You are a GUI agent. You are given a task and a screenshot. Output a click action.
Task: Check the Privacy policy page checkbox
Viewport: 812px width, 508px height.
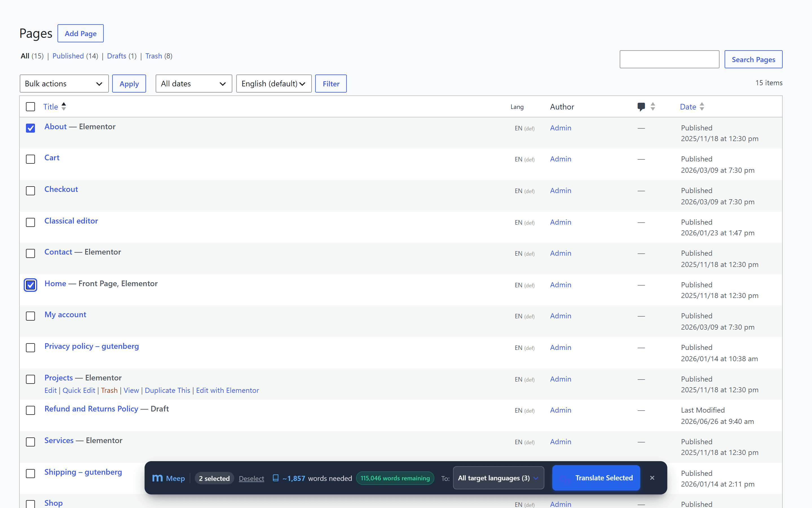click(x=30, y=348)
